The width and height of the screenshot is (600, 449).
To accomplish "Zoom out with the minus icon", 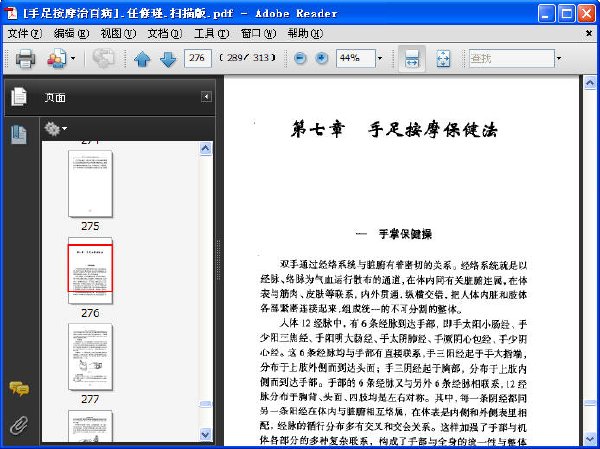I will pyautogui.click(x=300, y=59).
